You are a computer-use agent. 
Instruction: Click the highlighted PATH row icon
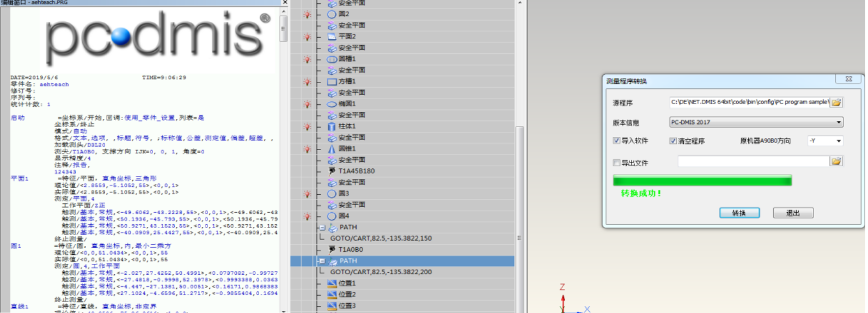coord(333,261)
